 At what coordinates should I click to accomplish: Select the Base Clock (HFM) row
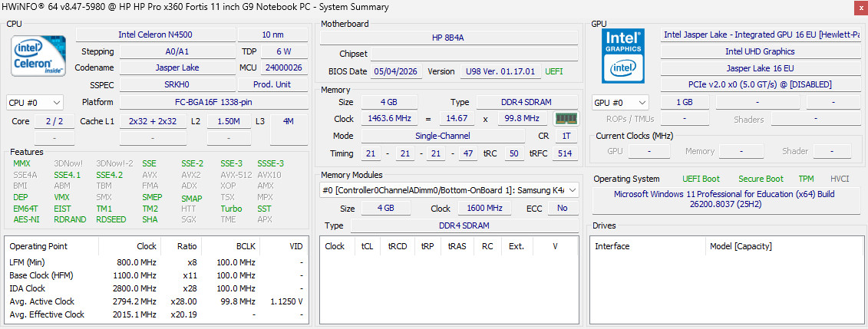156,275
